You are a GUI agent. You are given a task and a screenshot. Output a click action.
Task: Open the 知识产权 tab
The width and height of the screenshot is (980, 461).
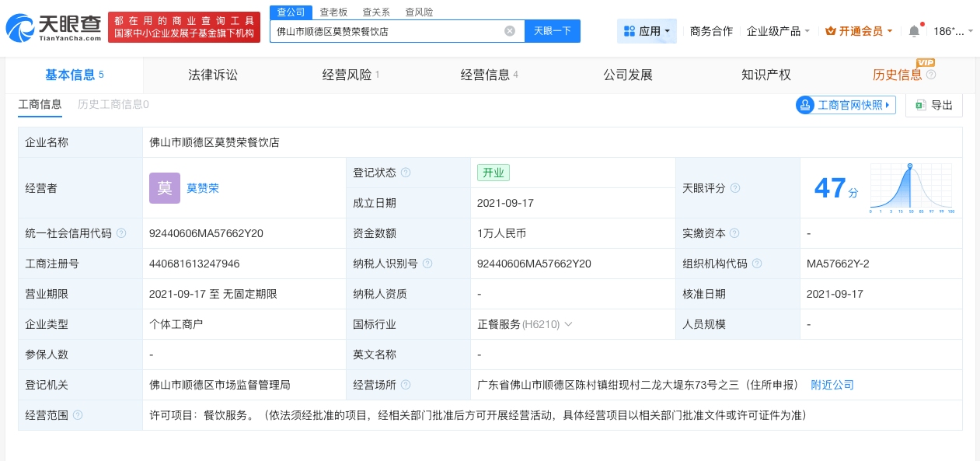766,75
